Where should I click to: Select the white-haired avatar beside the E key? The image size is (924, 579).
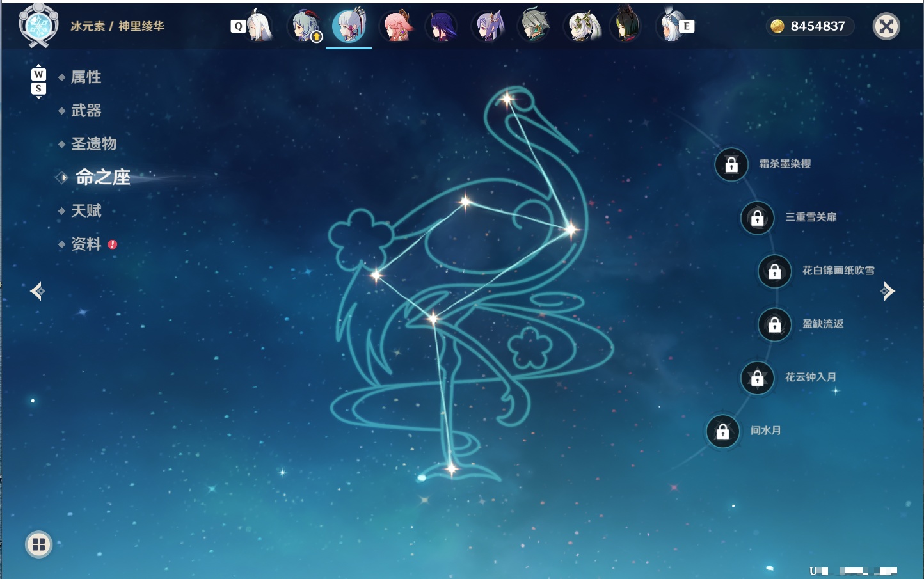[670, 26]
